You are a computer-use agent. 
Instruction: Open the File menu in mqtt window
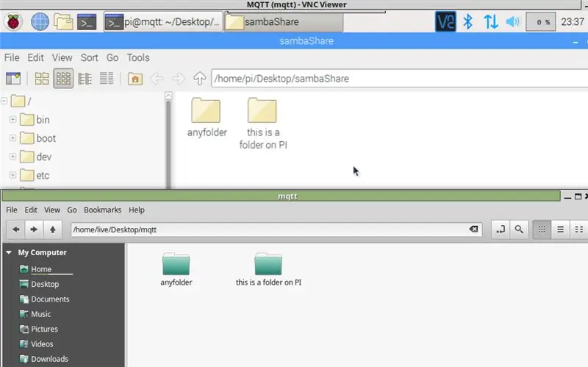pos(11,210)
